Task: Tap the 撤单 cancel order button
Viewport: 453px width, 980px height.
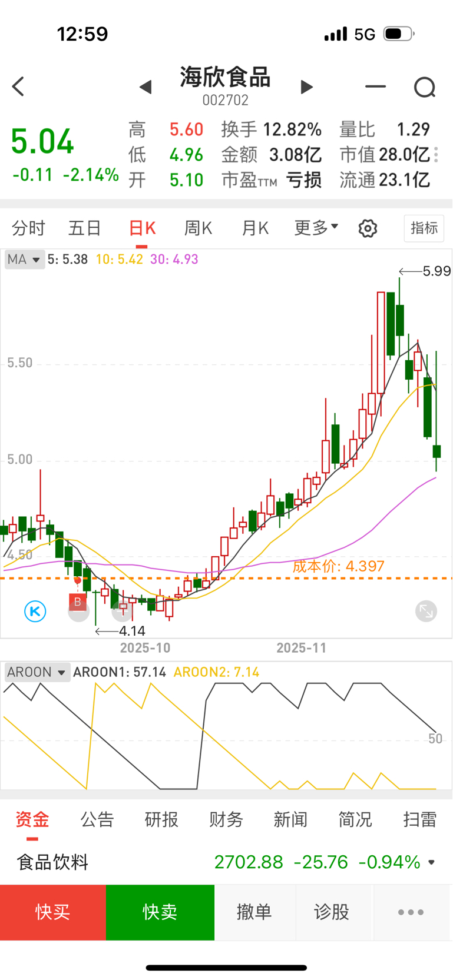Action: coord(254,912)
